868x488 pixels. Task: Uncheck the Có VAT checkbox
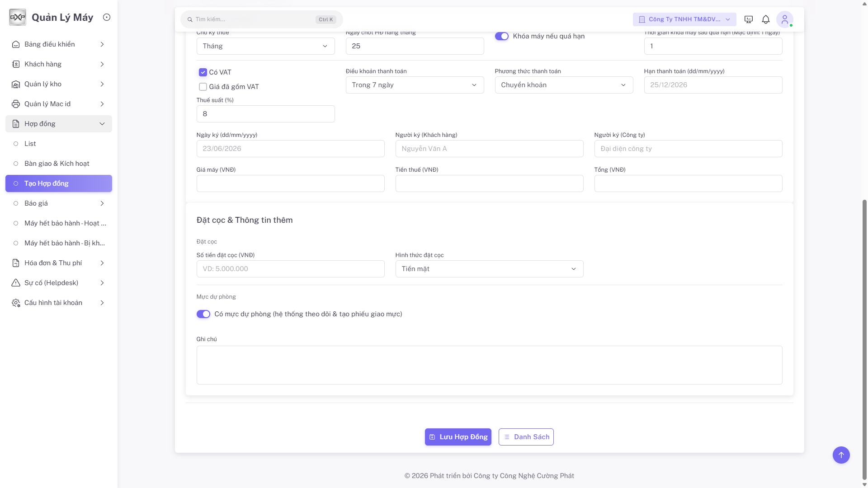203,72
